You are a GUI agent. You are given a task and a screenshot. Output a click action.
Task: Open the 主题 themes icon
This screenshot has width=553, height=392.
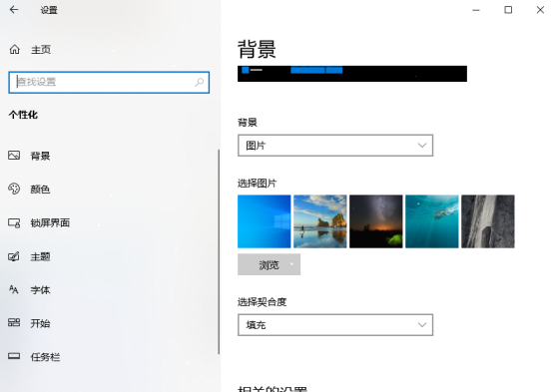(x=14, y=256)
